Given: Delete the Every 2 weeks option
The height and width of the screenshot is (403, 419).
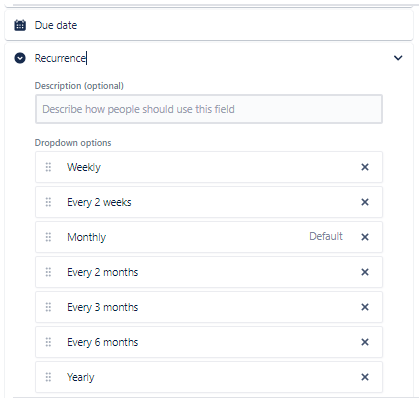Looking at the screenshot, I should coord(365,202).
